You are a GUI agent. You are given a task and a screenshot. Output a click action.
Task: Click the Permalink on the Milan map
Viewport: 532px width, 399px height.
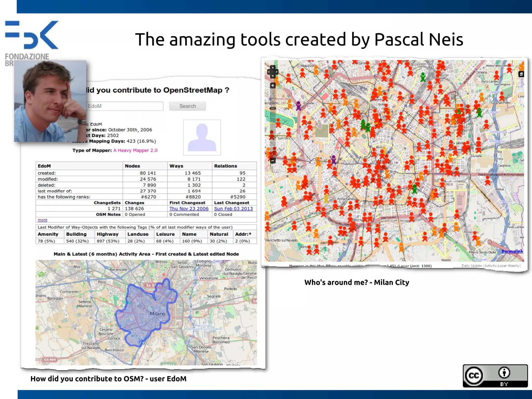[x=512, y=251]
